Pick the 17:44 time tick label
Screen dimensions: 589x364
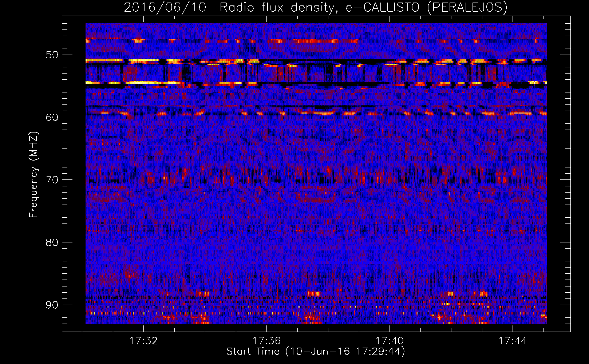pyautogui.click(x=513, y=341)
